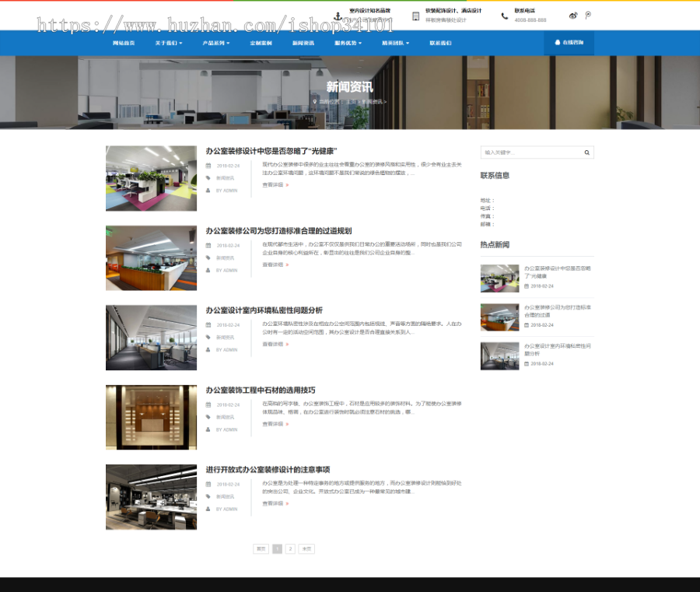Click calendar icon under first hot news item
The height and width of the screenshot is (592, 700).
[x=527, y=286]
